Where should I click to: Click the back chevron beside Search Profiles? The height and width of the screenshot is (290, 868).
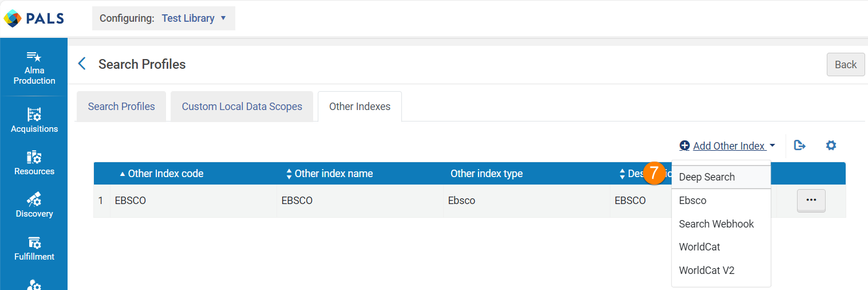coord(82,64)
